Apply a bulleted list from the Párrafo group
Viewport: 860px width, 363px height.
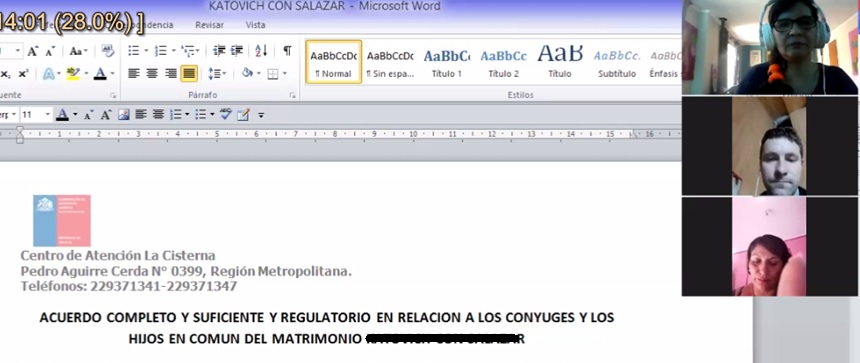pos(133,51)
